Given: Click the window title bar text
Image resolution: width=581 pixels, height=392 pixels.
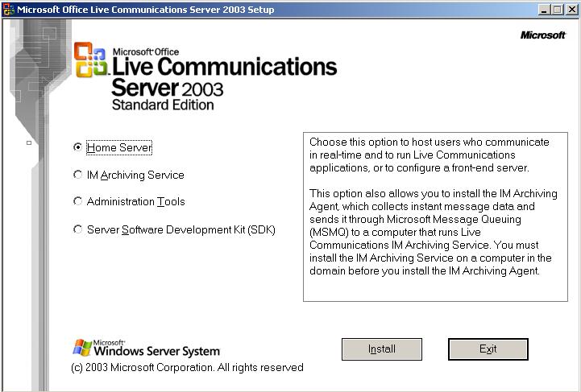Looking at the screenshot, I should click(x=145, y=10).
